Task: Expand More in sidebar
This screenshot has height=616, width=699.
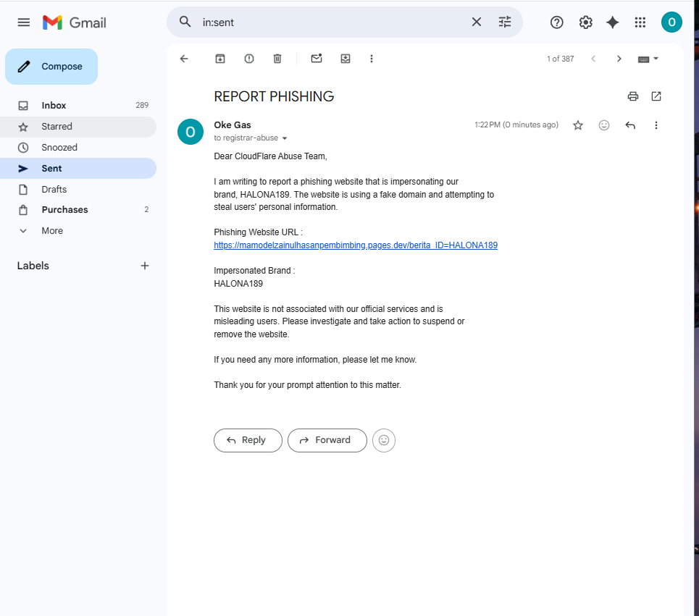Action: coord(78,231)
